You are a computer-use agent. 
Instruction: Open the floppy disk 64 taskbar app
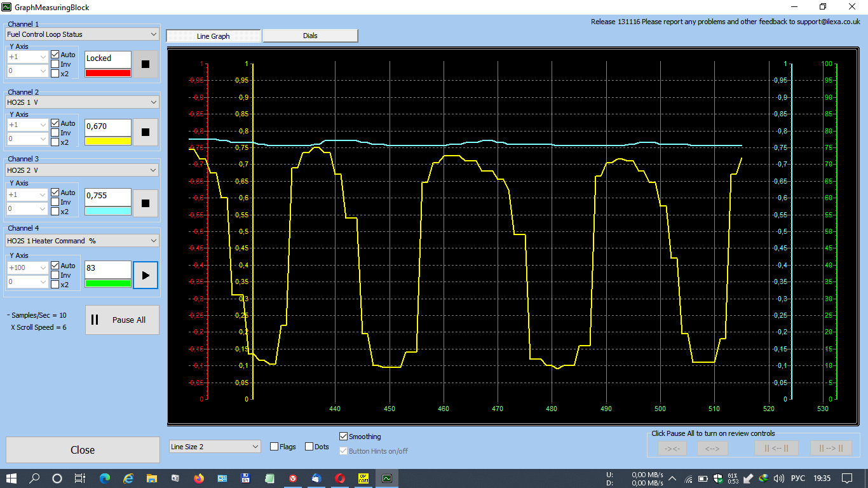[246, 478]
